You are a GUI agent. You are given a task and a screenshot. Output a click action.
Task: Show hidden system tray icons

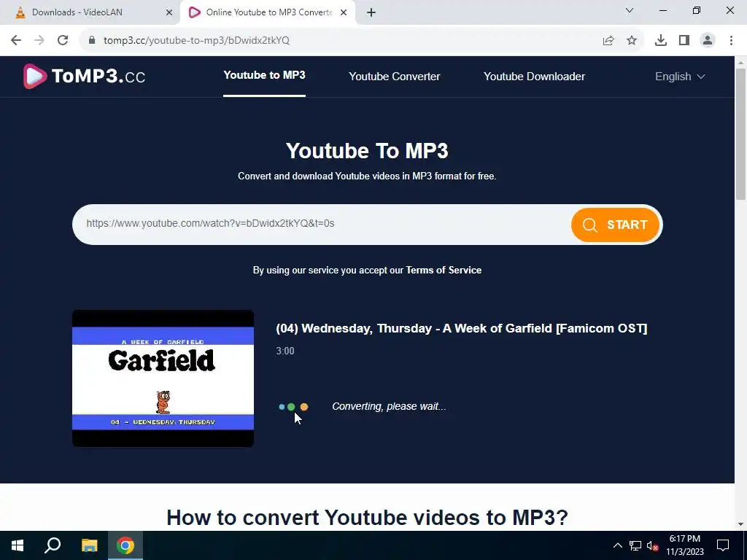click(x=617, y=545)
